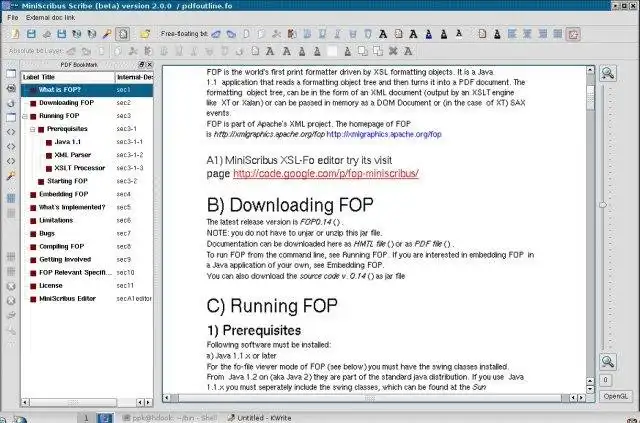The width and height of the screenshot is (640, 423).
Task: Click the X-shaped icon in second toolbar row
Action: click(x=393, y=51)
